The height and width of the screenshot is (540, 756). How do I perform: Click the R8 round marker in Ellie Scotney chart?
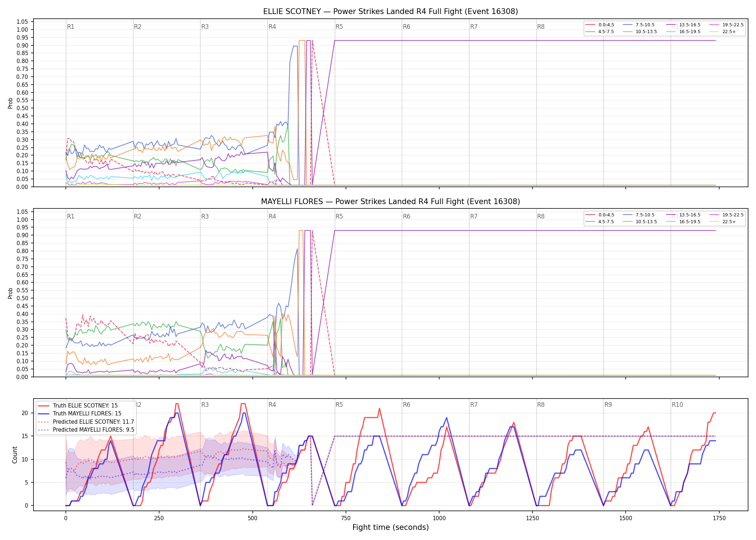coord(541,27)
